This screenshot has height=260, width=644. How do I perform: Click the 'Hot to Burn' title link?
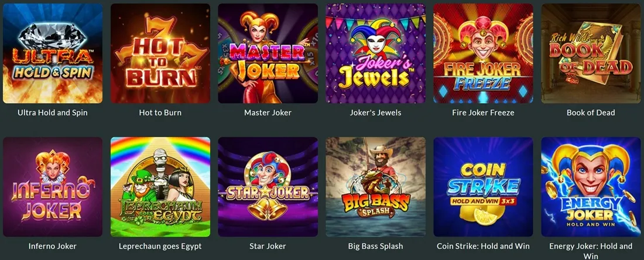click(x=160, y=112)
